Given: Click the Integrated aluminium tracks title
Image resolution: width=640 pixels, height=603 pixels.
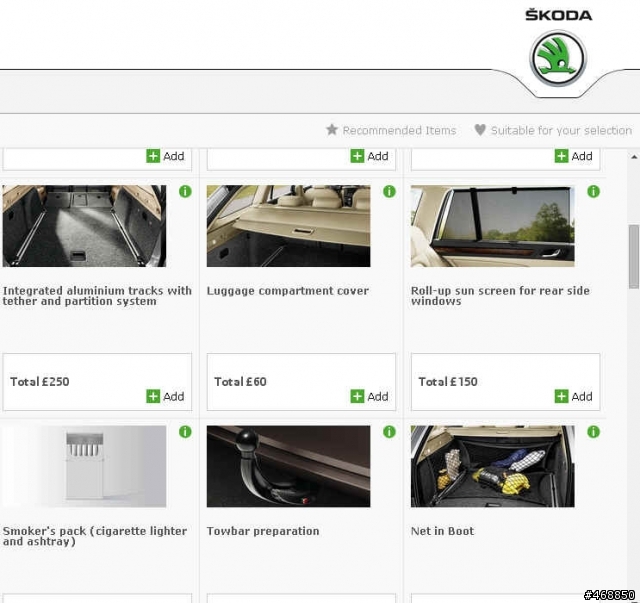Looking at the screenshot, I should (x=97, y=296).
